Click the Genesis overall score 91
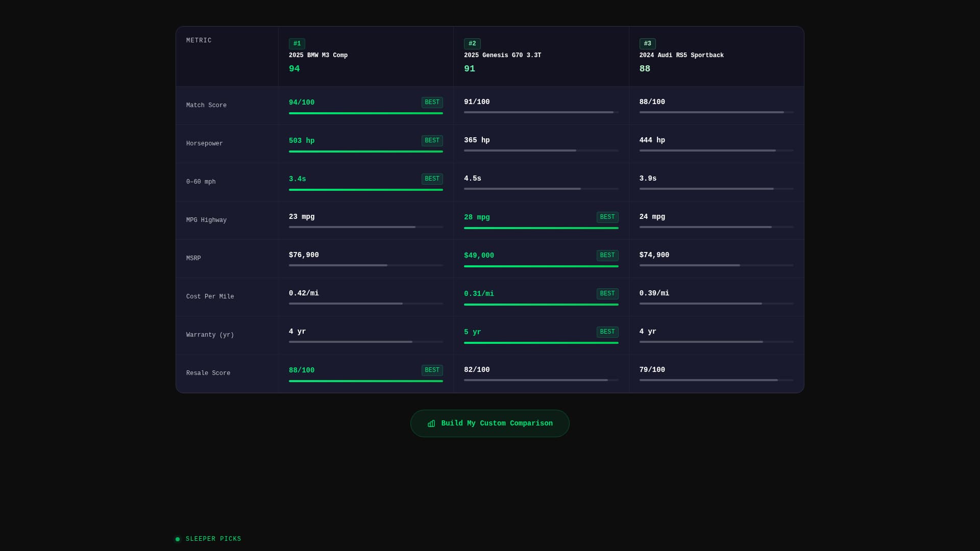Viewport: 980px width, 551px height. [x=470, y=69]
